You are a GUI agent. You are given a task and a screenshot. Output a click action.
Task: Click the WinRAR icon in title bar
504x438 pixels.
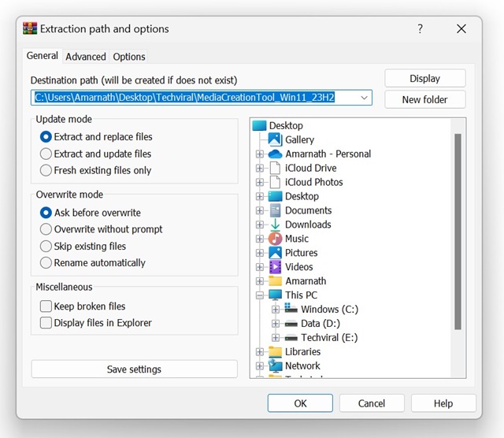click(30, 28)
